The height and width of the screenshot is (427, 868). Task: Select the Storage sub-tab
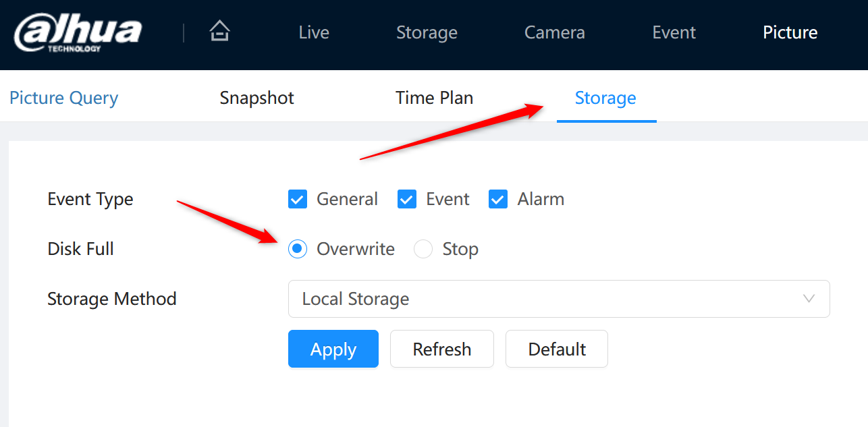click(x=605, y=98)
